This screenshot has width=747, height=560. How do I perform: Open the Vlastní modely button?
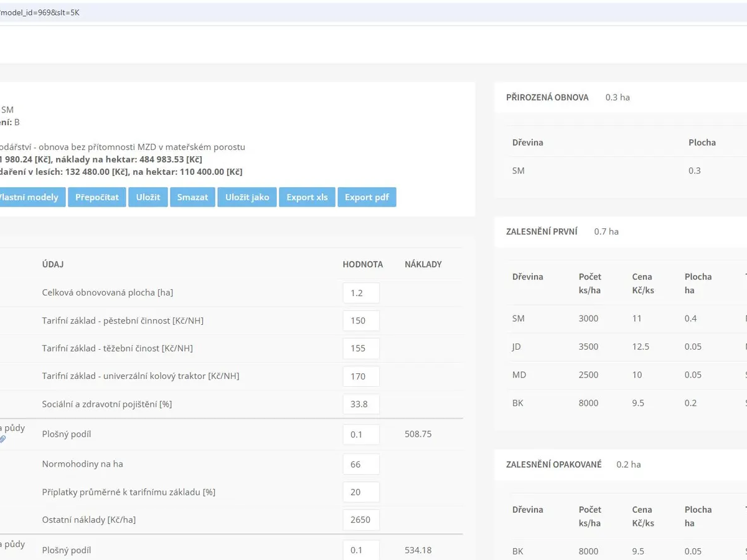click(31, 197)
